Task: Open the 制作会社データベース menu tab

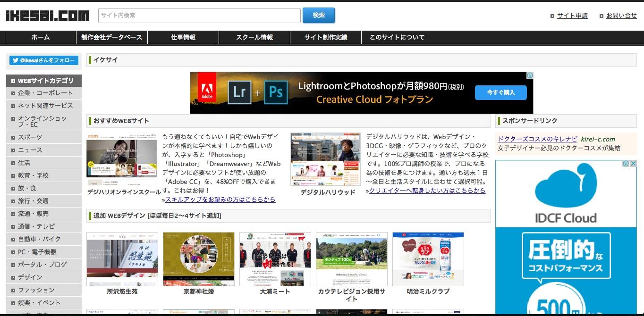Action: 112,37
